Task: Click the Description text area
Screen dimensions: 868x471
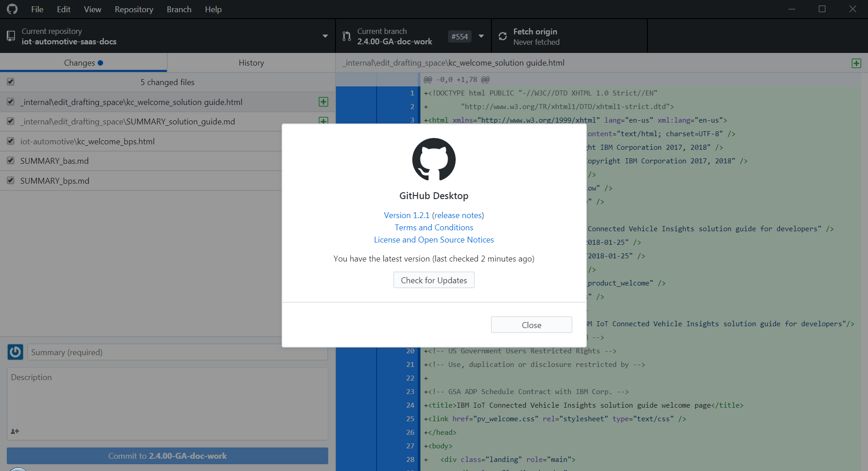Action: [x=167, y=404]
